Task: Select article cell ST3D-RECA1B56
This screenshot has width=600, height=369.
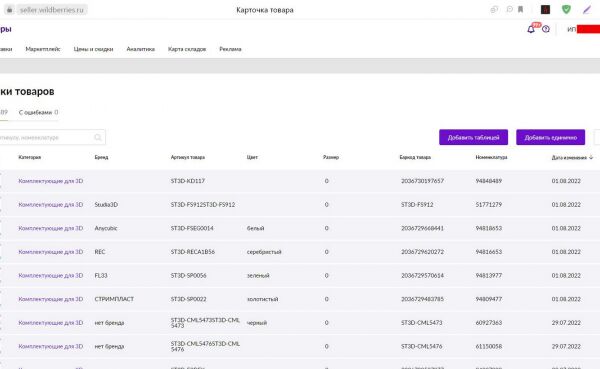Action: tap(192, 252)
